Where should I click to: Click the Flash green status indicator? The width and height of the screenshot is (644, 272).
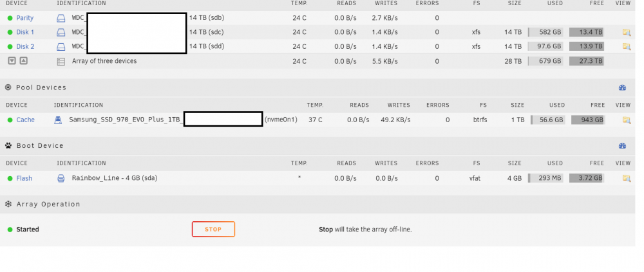pos(10,178)
